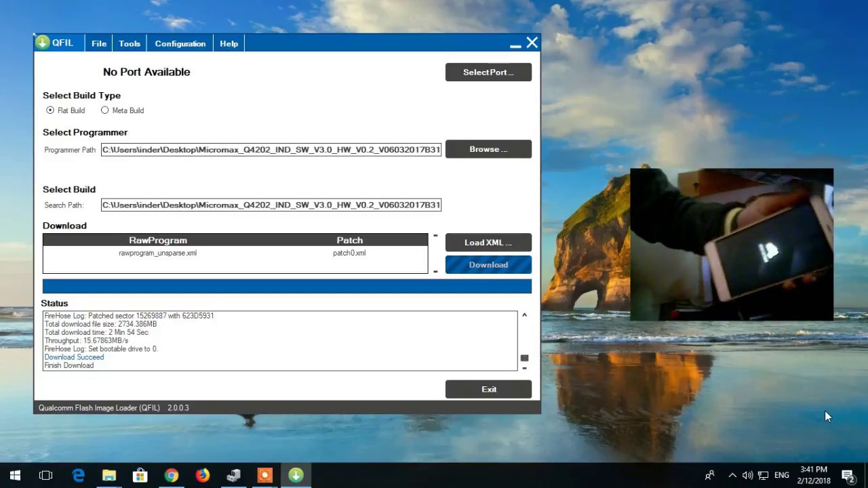Open the computer devices app in taskbar

click(234, 475)
